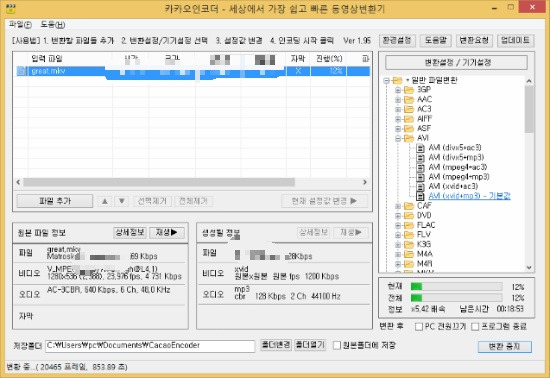Click the 일반 파일변환 root folder icon
The image size is (550, 378).
397,80
